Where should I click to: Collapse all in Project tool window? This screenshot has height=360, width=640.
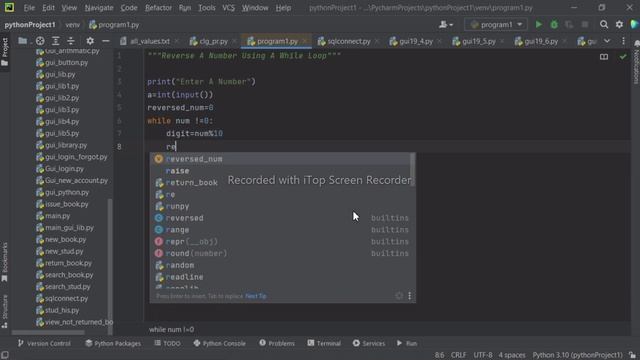coord(71,41)
